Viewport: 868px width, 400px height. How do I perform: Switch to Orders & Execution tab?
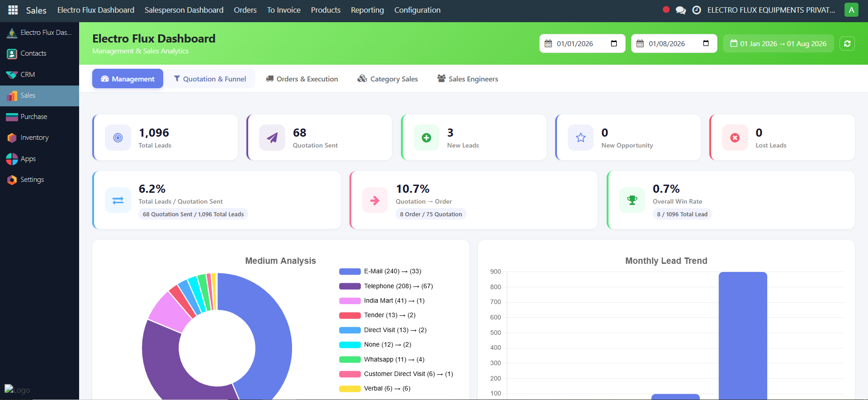click(302, 79)
